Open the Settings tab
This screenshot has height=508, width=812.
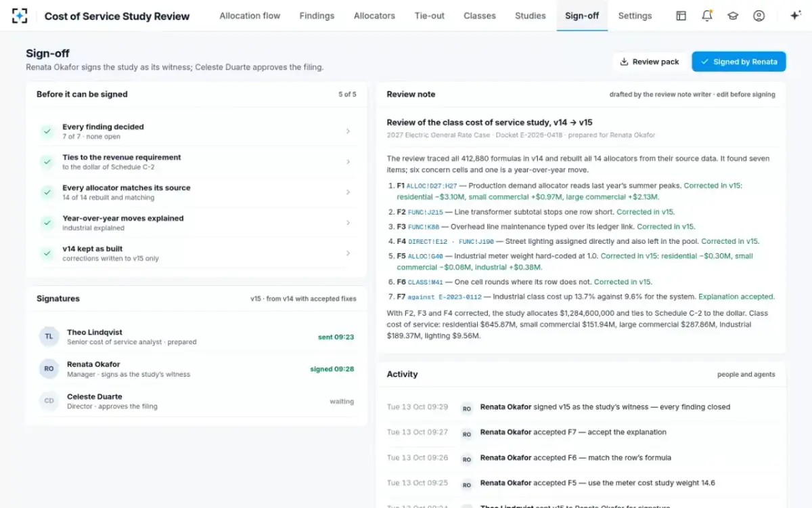click(635, 16)
